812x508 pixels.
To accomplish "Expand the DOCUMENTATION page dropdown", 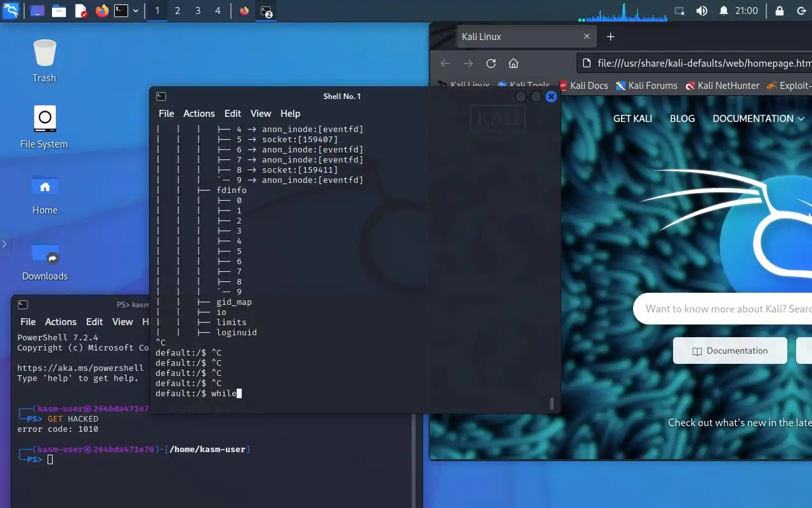I will (x=759, y=119).
